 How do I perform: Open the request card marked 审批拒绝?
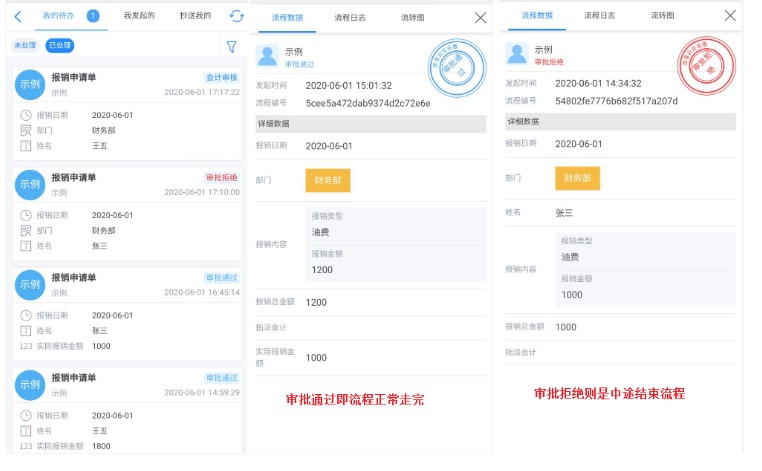[x=127, y=210]
